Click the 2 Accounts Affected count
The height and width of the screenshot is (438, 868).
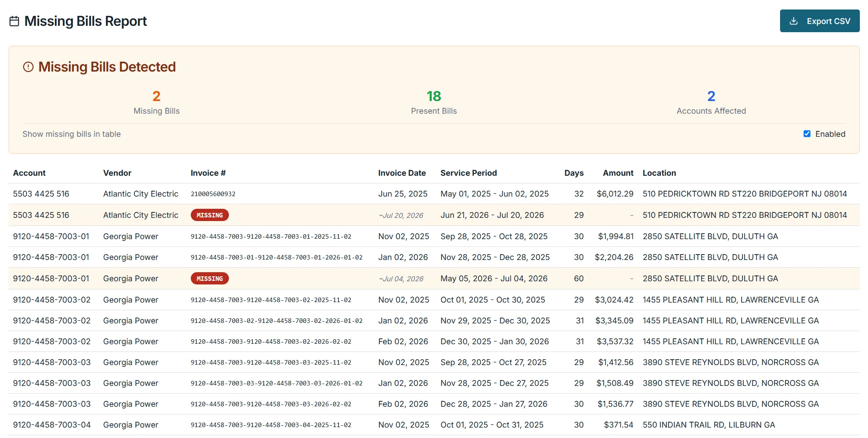tap(711, 96)
